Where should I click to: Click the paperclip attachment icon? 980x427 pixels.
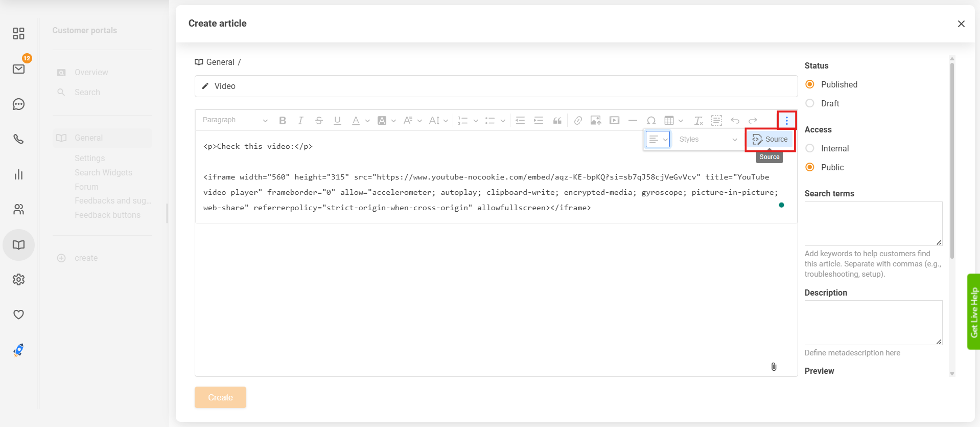(774, 367)
